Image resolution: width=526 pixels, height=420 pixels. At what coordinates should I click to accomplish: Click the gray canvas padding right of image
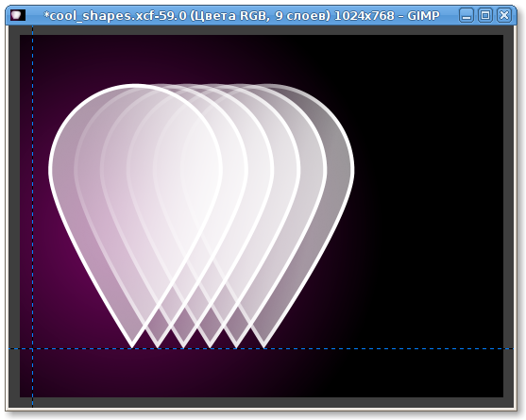(x=508, y=214)
